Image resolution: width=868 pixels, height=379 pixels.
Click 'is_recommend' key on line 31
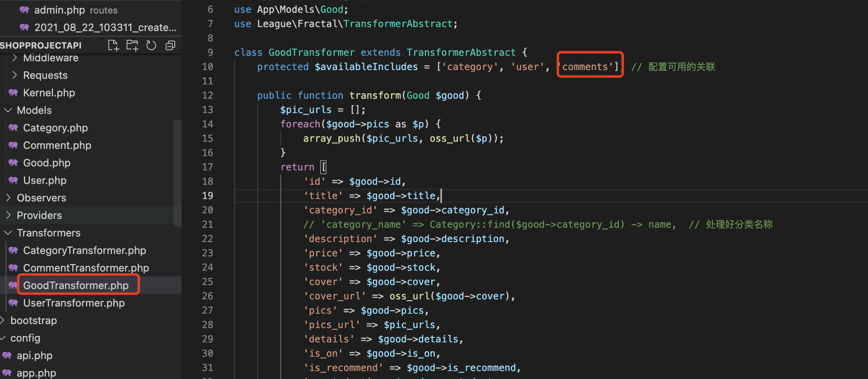click(343, 367)
